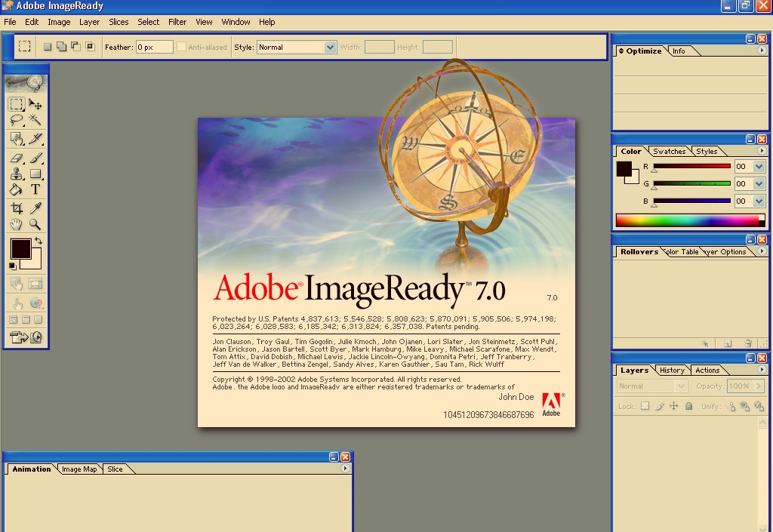Open the B value dropdown arrow
The height and width of the screenshot is (532, 773).
[759, 201]
